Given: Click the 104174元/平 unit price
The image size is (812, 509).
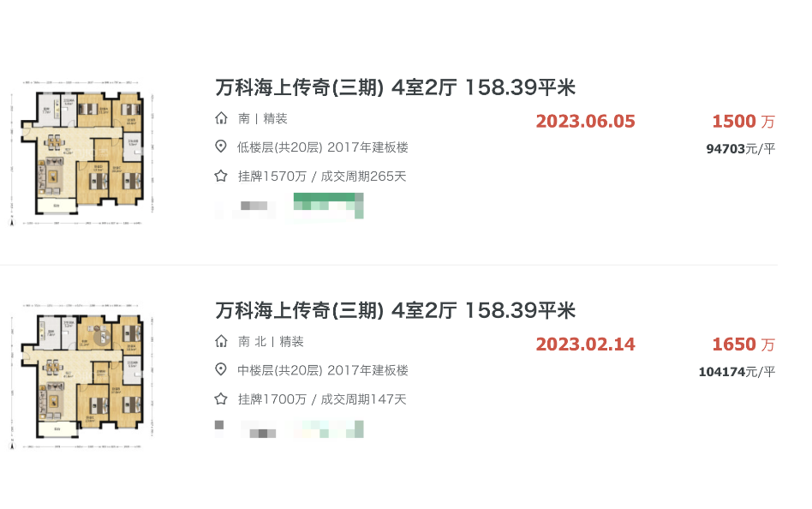Looking at the screenshot, I should tap(737, 372).
